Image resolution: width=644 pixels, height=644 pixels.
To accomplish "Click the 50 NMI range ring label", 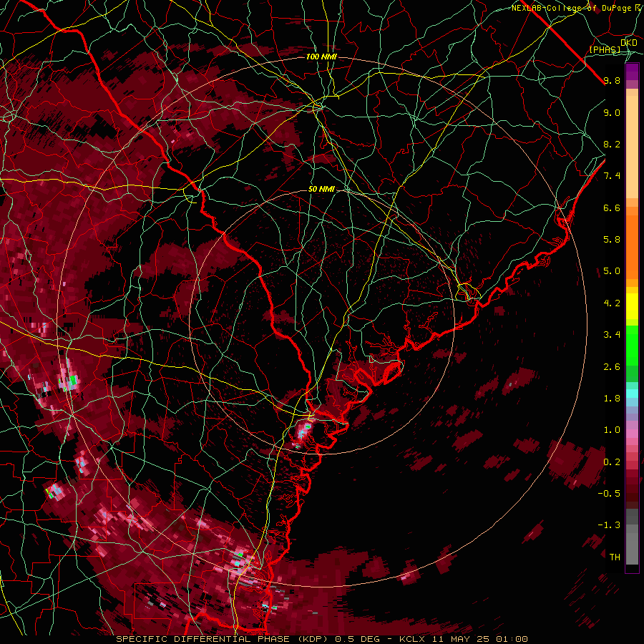I will coord(321,190).
